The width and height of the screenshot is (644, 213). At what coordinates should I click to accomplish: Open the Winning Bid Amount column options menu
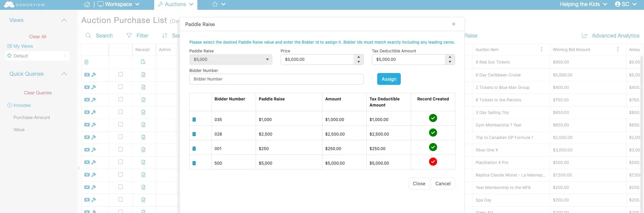tap(618, 49)
